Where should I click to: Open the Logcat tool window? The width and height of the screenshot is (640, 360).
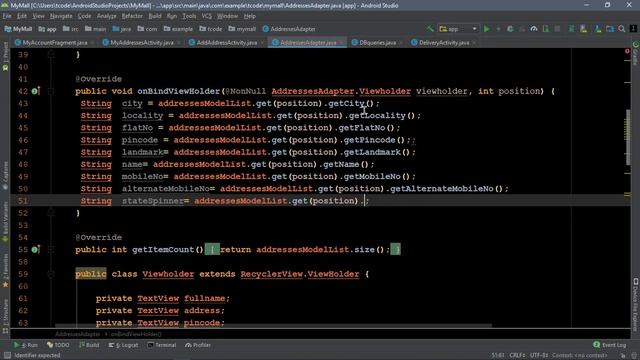coord(123,345)
